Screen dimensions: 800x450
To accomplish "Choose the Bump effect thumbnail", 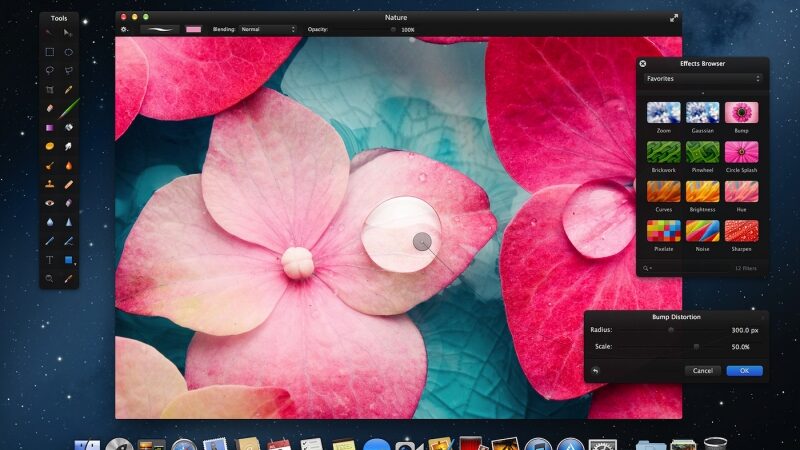I will 741,113.
